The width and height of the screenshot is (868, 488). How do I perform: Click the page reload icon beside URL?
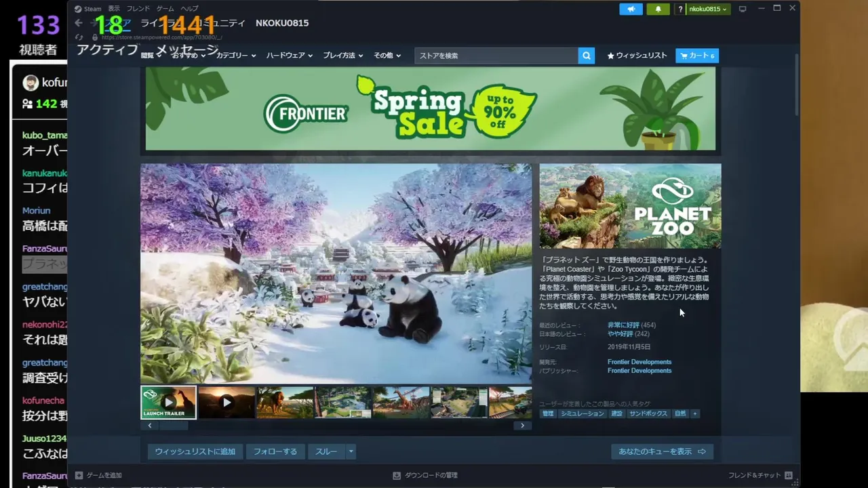coord(79,37)
